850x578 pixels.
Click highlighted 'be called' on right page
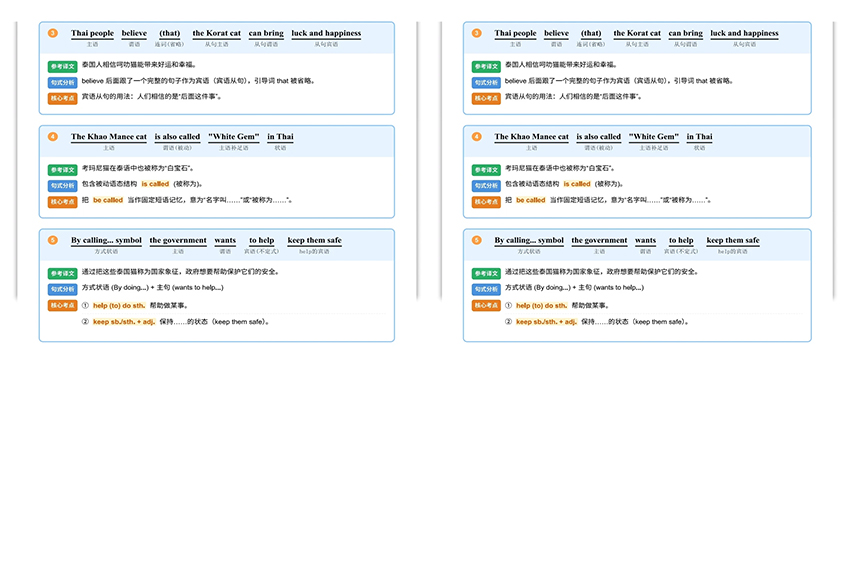tap(530, 200)
